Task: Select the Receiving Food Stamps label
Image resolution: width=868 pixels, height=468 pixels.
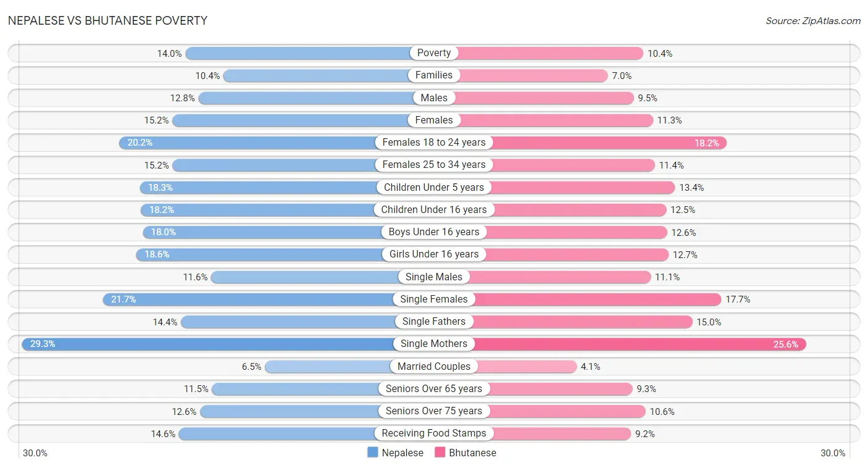Action: 434,433
